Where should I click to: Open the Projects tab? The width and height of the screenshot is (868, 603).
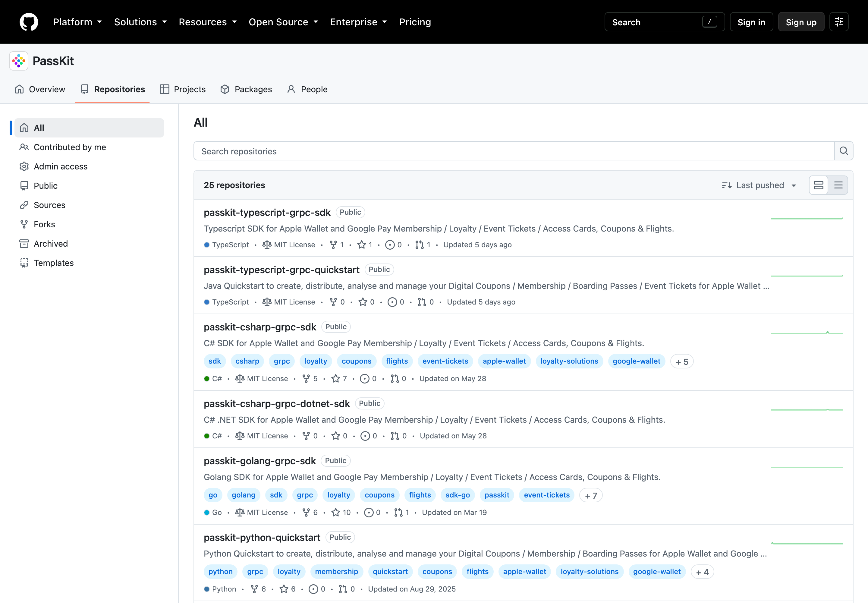(182, 89)
